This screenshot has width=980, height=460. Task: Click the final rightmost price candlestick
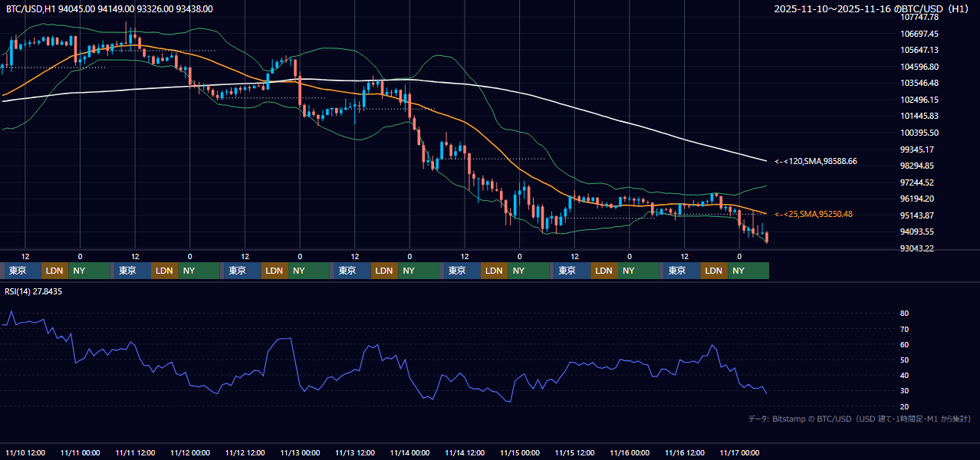pos(767,238)
